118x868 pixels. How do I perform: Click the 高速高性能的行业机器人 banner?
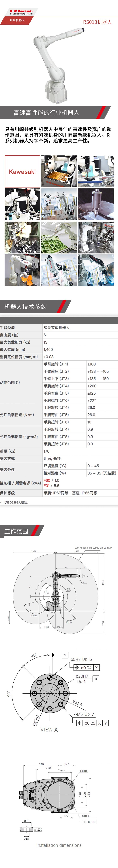(x=46, y=113)
